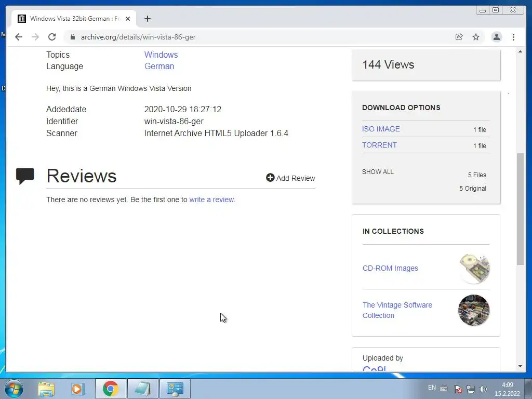Click the forward navigation arrow

tap(35, 37)
